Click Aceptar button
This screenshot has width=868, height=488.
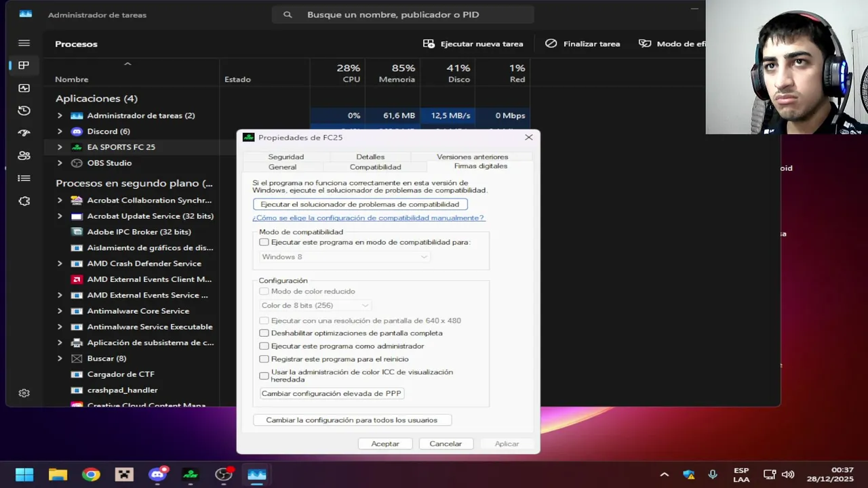(385, 444)
